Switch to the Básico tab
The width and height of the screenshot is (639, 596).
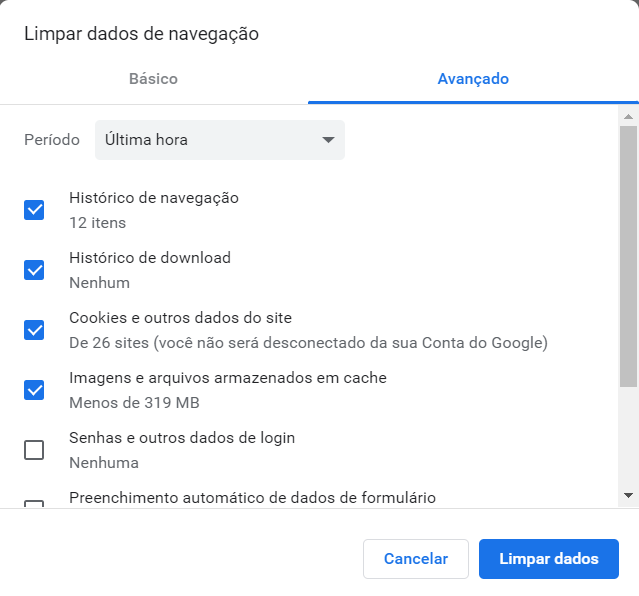pyautogui.click(x=153, y=79)
